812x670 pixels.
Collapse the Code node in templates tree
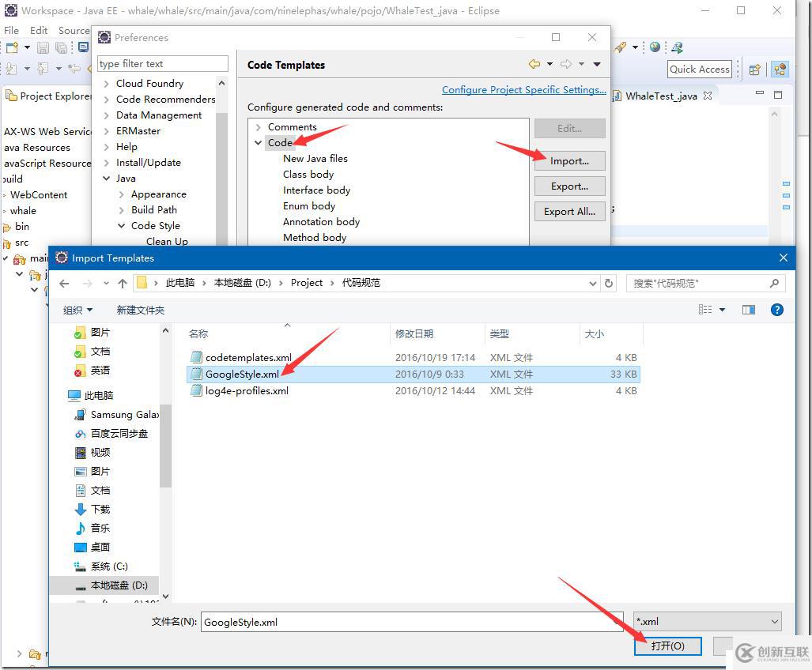coord(258,143)
